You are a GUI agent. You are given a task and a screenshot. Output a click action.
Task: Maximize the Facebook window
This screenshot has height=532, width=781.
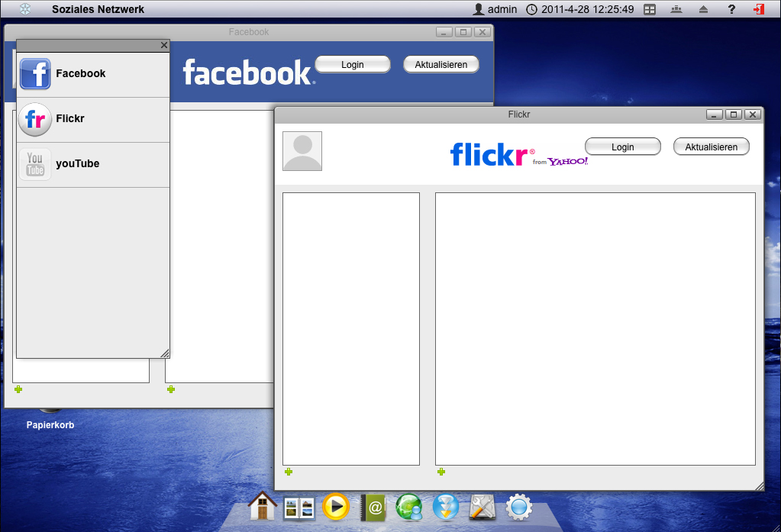click(x=463, y=32)
